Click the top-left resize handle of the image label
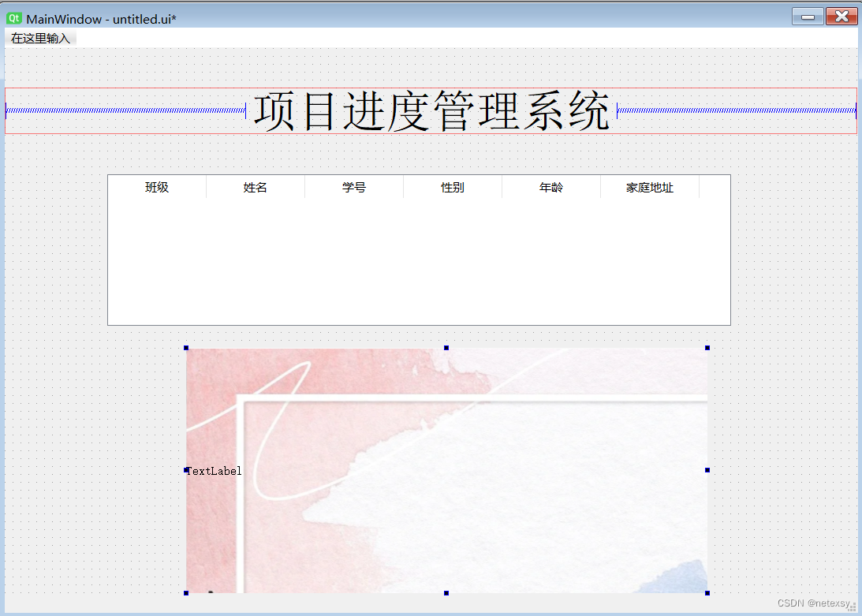The image size is (862, 616). 187,347
